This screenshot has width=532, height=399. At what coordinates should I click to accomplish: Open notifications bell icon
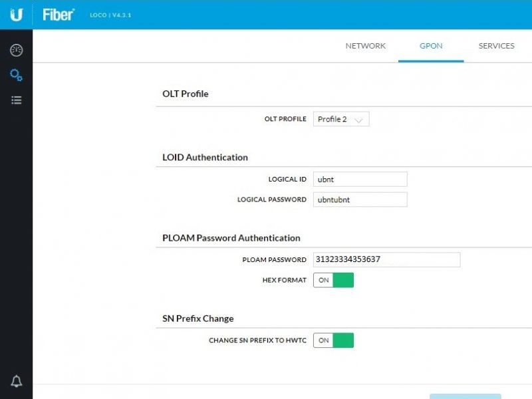click(x=16, y=381)
